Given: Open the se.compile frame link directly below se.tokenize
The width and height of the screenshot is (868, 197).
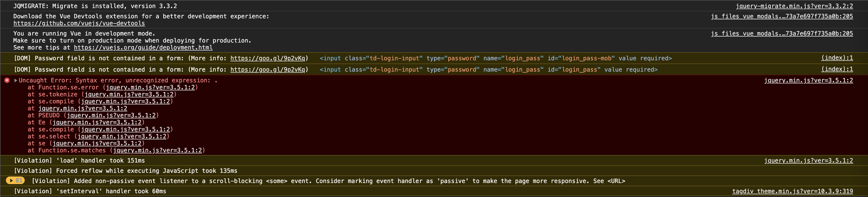Looking at the screenshot, I should 125,101.
